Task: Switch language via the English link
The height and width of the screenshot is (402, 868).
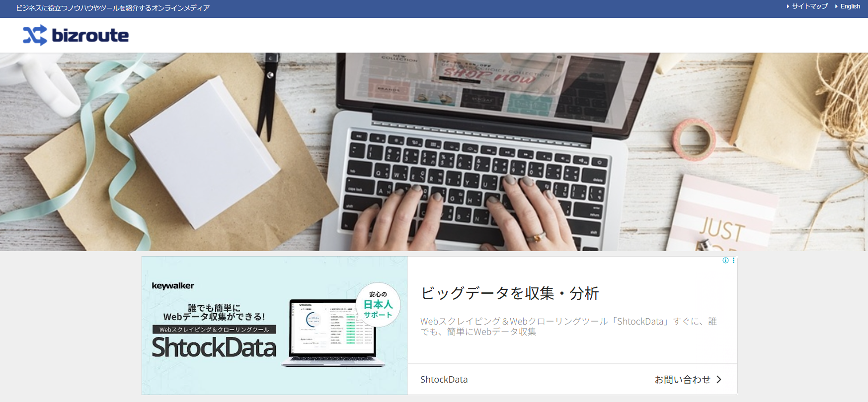Action: (850, 6)
